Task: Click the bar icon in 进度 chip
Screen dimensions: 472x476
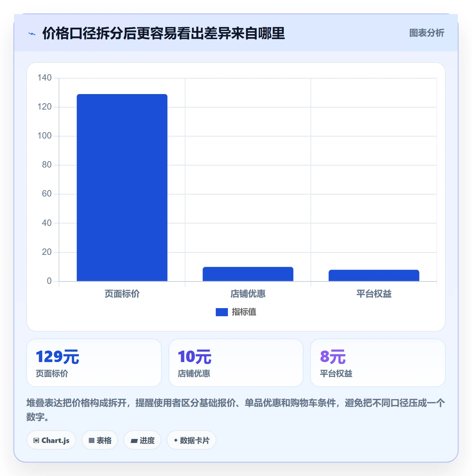Action: (134, 441)
